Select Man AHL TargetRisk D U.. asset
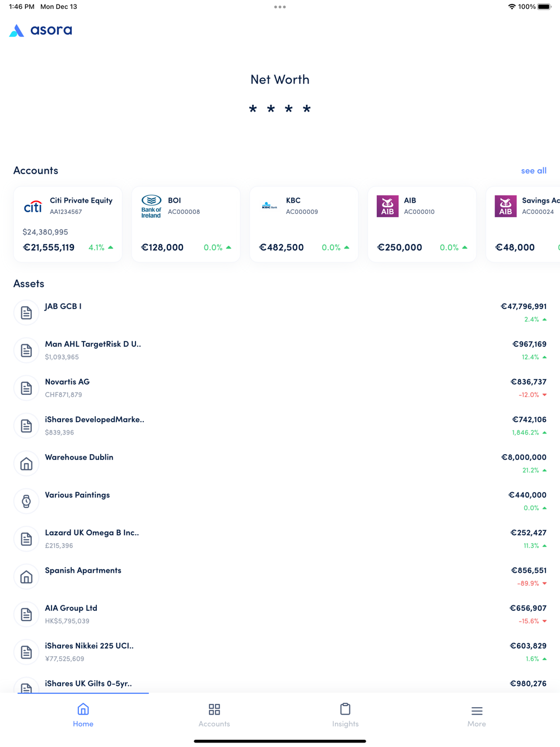This screenshot has height=747, width=560. tap(93, 344)
